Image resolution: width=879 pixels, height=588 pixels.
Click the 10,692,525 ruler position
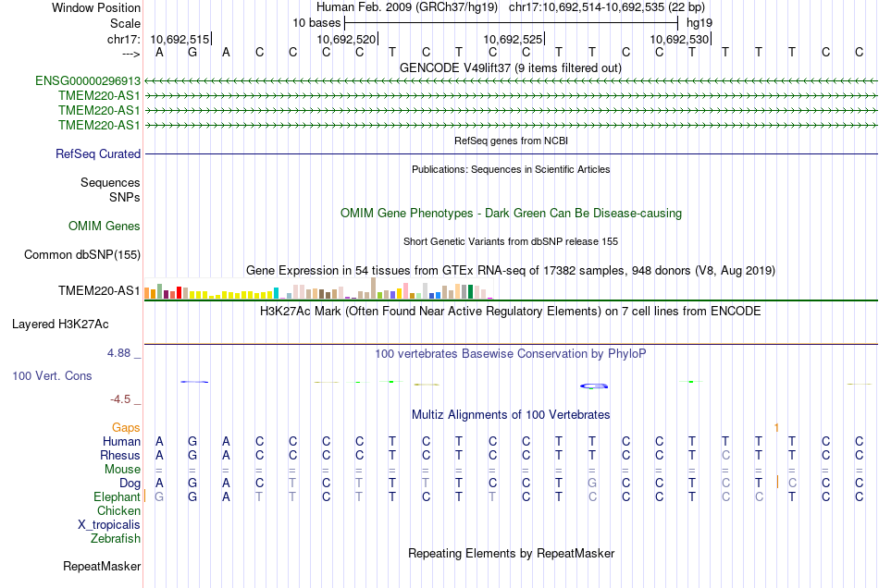point(513,39)
